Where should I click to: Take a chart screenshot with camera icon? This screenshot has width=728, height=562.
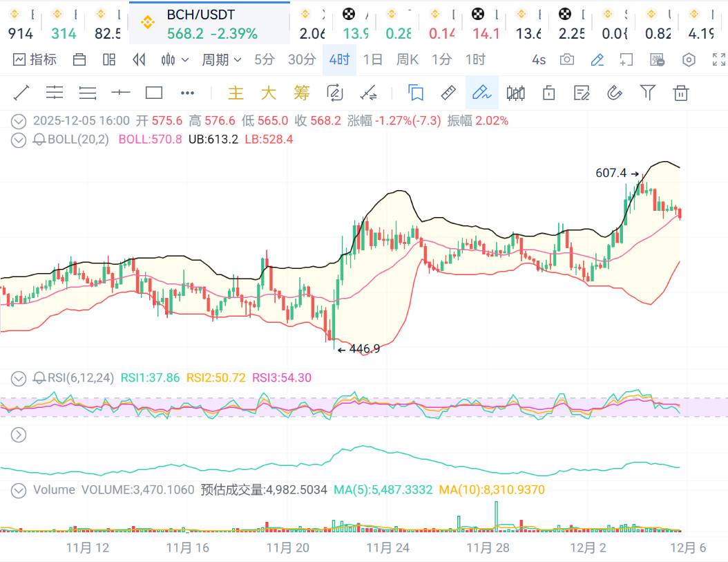pyautogui.click(x=567, y=60)
